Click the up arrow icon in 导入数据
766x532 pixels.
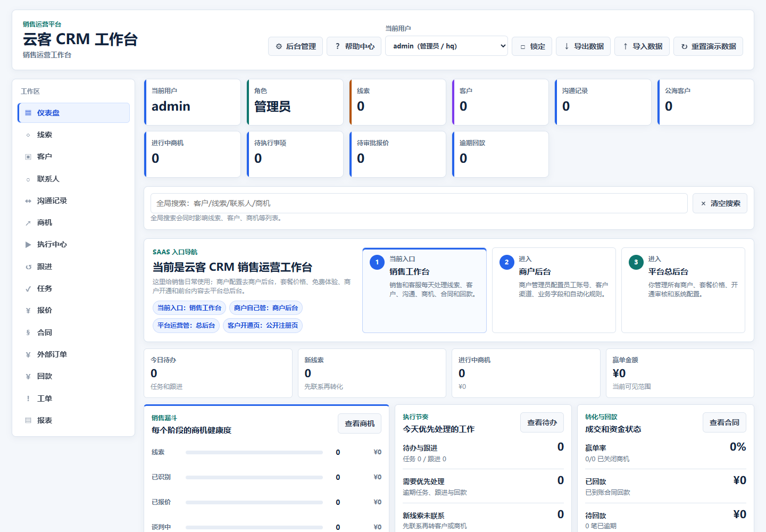[625, 46]
